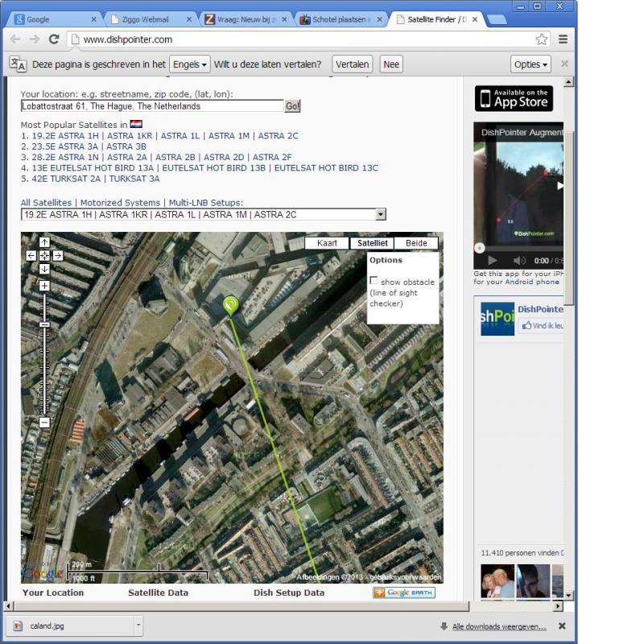Switch to the Google tab
Image resolution: width=644 pixels, height=644 pixels.
tap(53, 19)
